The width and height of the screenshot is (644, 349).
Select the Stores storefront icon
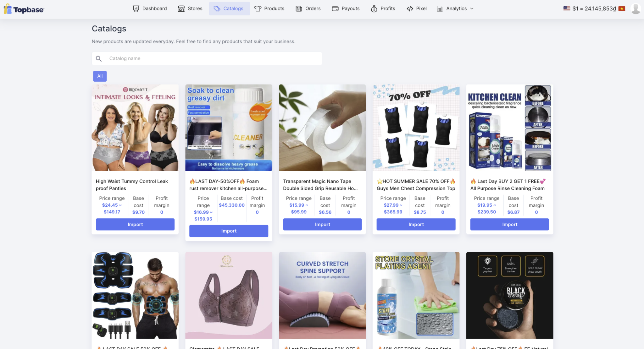tap(181, 8)
